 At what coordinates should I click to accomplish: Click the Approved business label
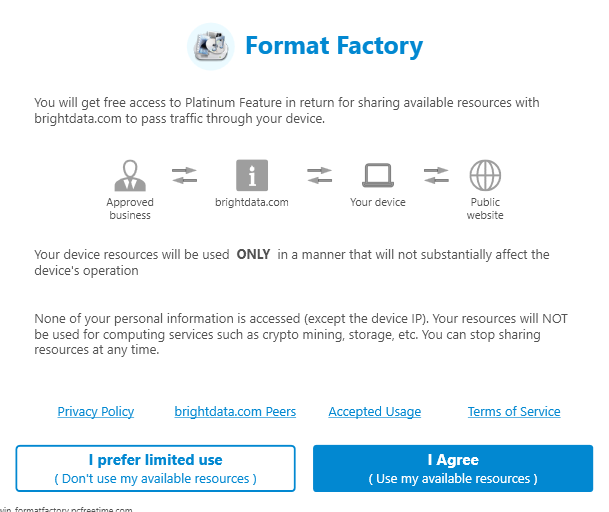pos(130,209)
